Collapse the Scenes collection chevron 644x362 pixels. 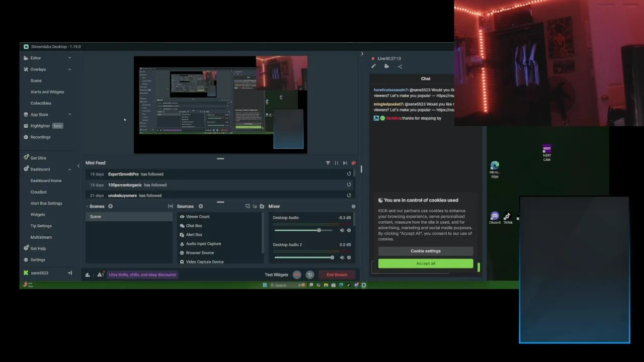pos(87,206)
